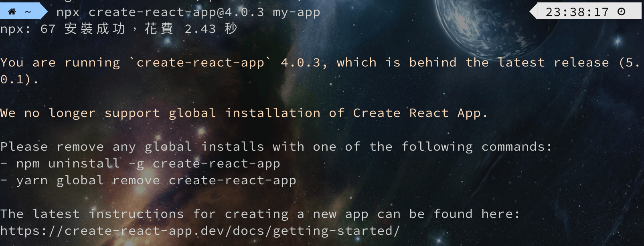Click the home icon in prompt
The width and height of the screenshot is (644, 246).
pos(12,12)
